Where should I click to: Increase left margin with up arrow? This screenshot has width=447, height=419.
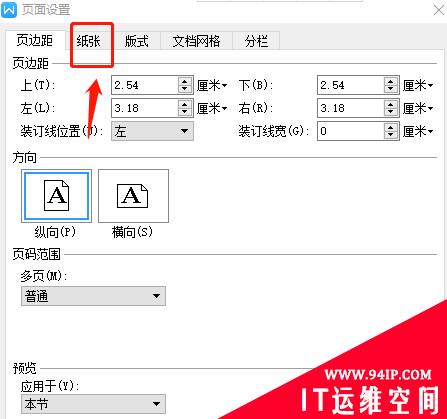click(185, 104)
